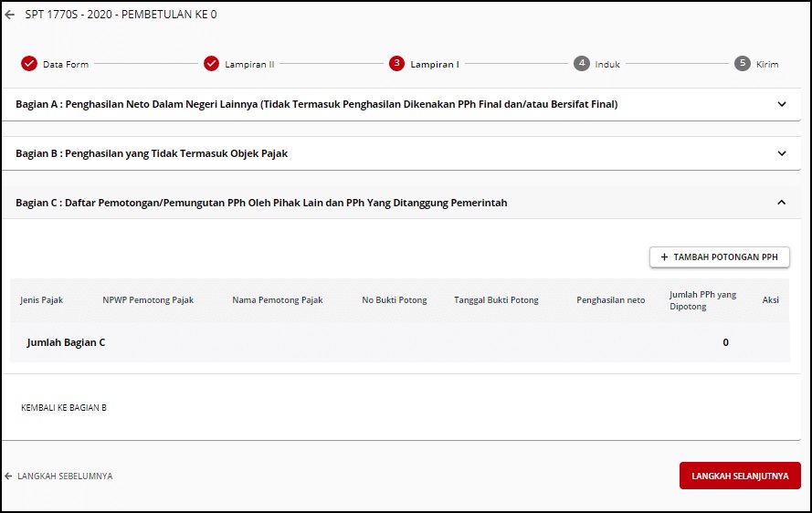Click the Data Form checkmark step icon
The image size is (812, 513).
pyautogui.click(x=28, y=64)
